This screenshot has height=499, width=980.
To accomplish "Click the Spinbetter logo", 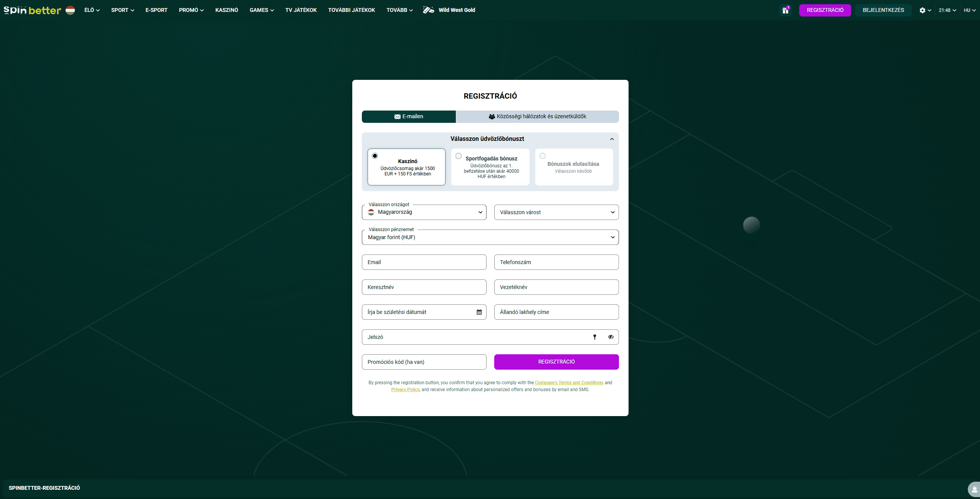I will [32, 10].
